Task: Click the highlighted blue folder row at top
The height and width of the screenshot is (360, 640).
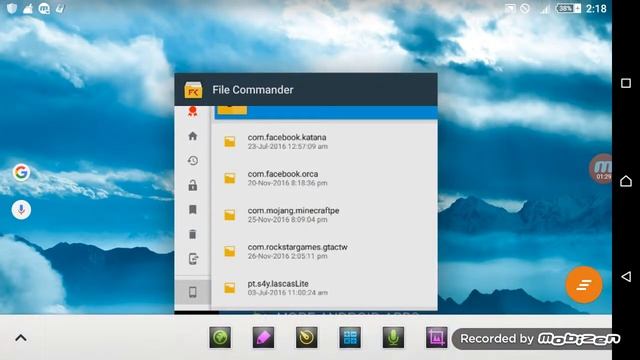Action: click(326, 113)
